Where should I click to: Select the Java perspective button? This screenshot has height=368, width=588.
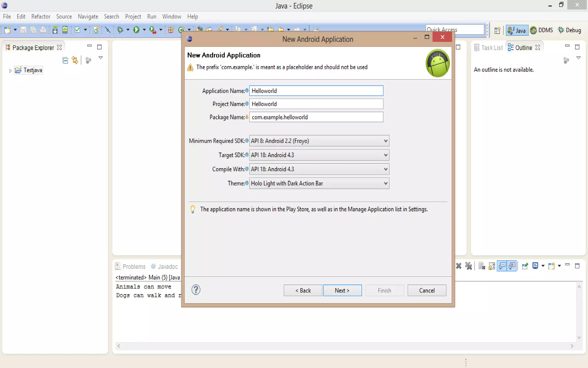517,30
